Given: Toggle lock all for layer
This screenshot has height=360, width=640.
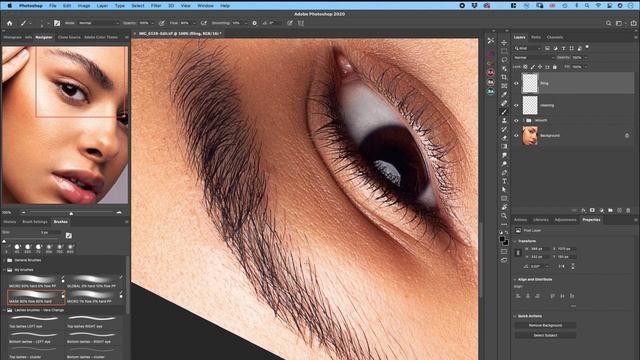Looking at the screenshot, I should pyautogui.click(x=555, y=67).
